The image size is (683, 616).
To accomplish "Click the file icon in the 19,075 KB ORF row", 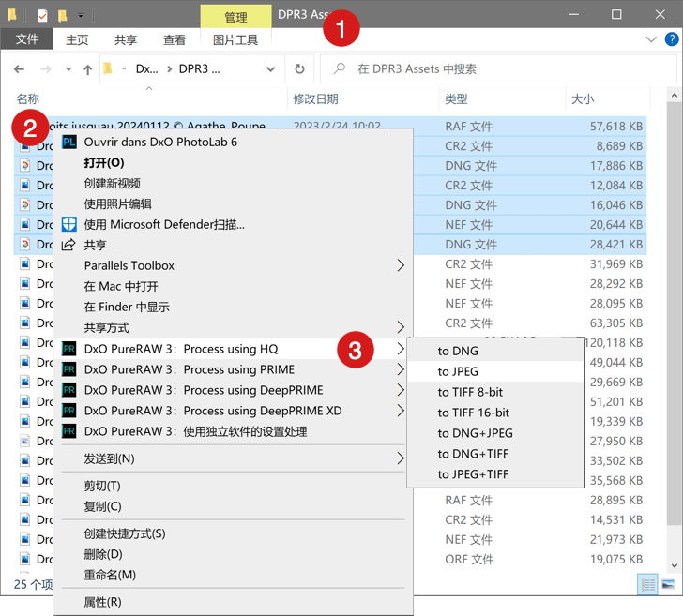I will point(25,559).
